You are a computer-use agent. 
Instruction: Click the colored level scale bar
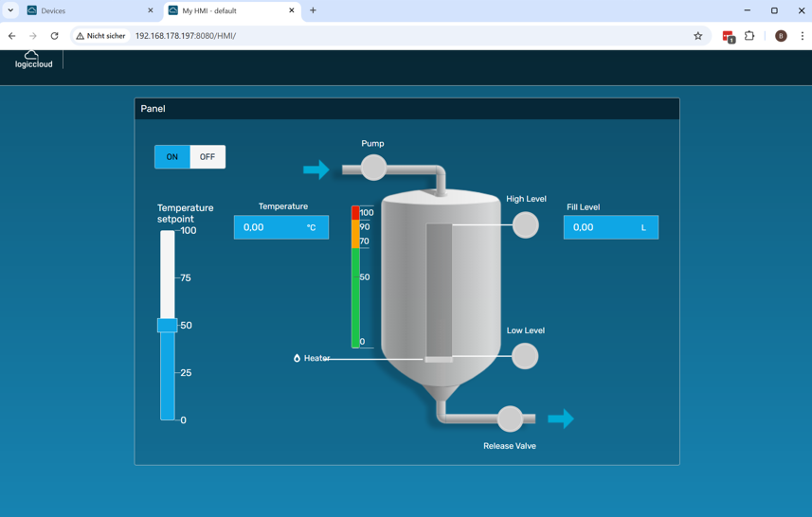pos(355,276)
